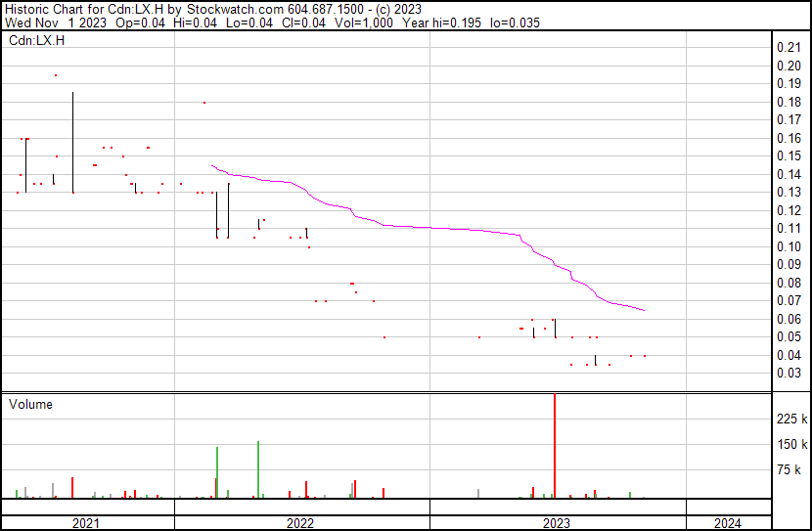Click the 0.16 price axis label

click(789, 138)
